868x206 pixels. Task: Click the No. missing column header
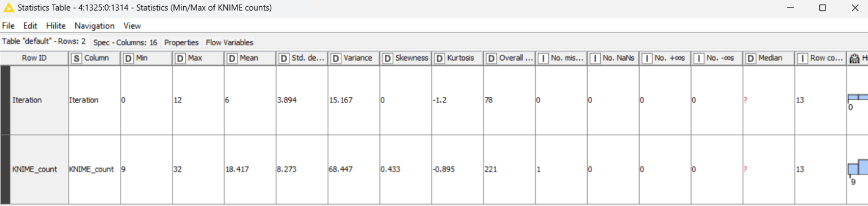(561, 58)
